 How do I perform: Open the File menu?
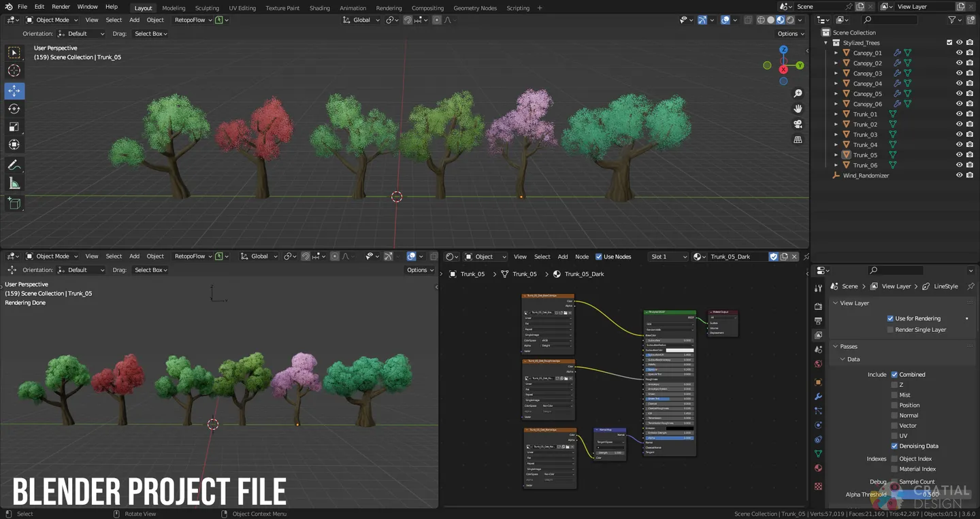tap(22, 7)
